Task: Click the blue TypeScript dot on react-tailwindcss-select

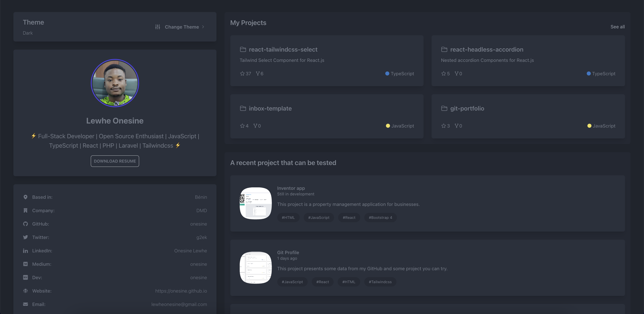Action: click(x=387, y=73)
